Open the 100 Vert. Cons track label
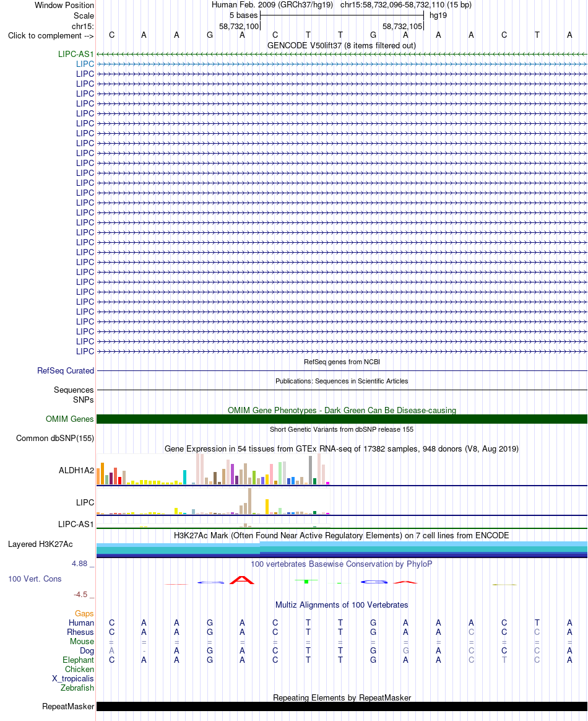Image resolution: width=588 pixels, height=721 pixels. 35,579
